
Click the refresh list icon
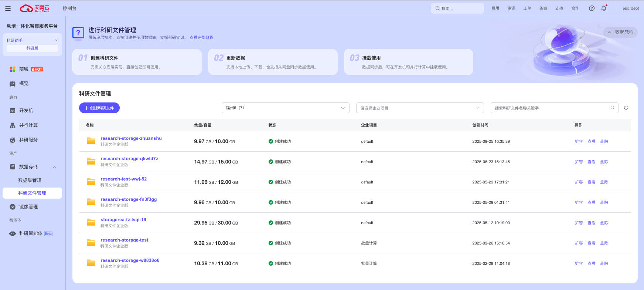(x=626, y=108)
